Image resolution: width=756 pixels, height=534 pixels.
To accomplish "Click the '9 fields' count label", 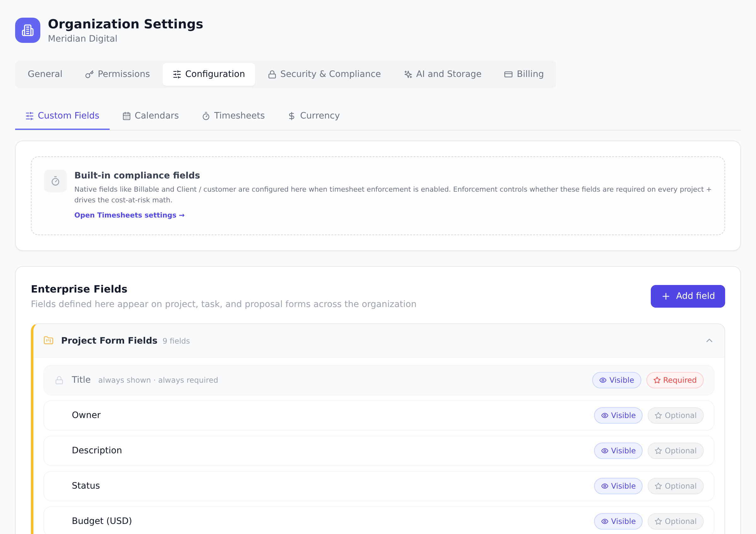I will pyautogui.click(x=176, y=341).
